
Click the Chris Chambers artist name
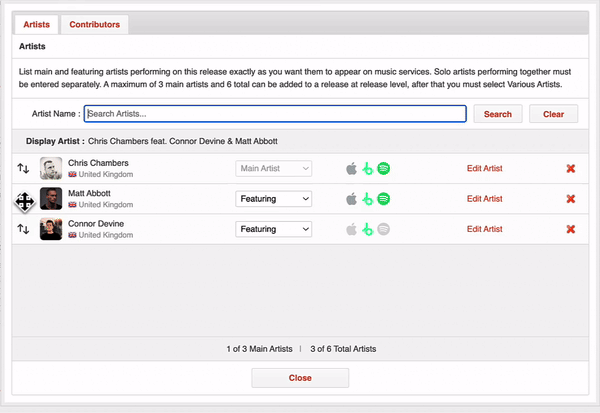click(98, 163)
